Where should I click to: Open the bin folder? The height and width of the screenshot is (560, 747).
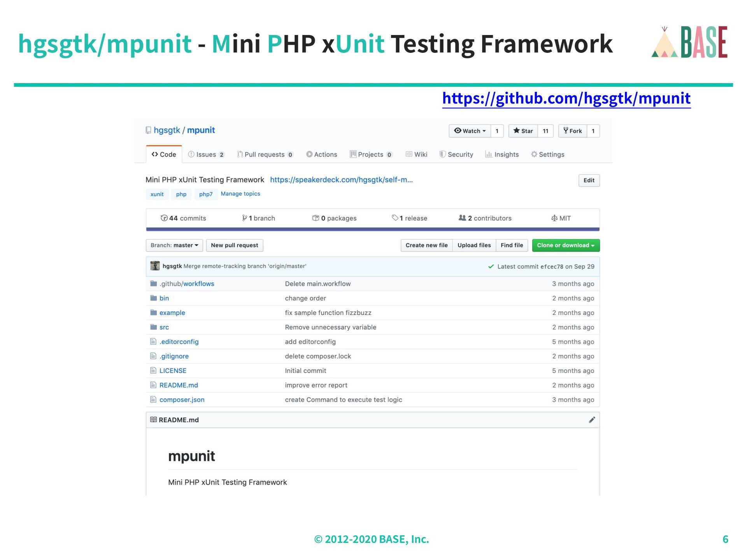164,298
